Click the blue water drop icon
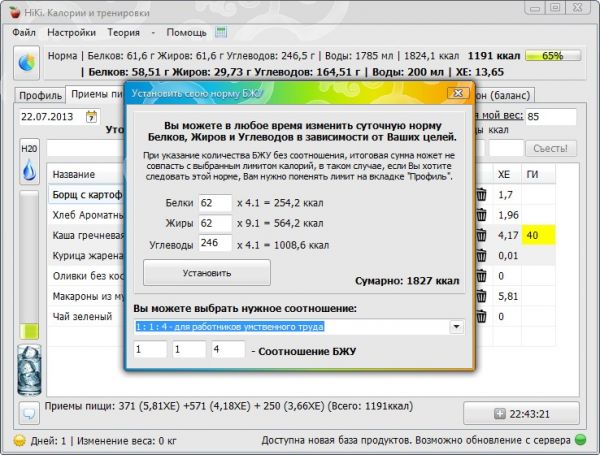The height and width of the screenshot is (455, 600). [x=28, y=174]
